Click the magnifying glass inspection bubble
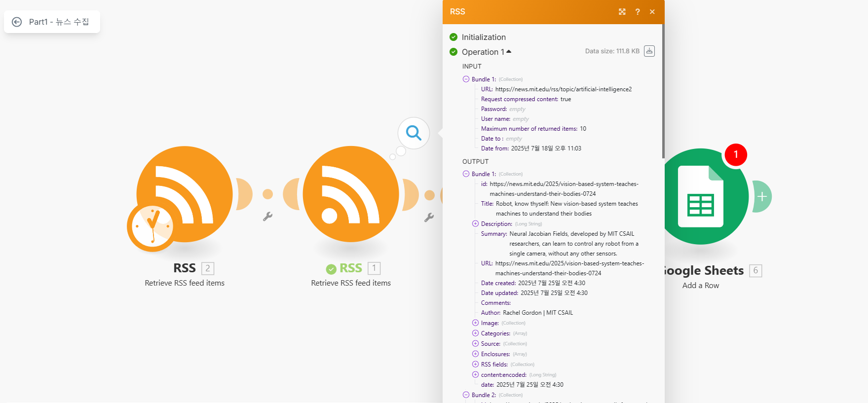 tap(414, 133)
